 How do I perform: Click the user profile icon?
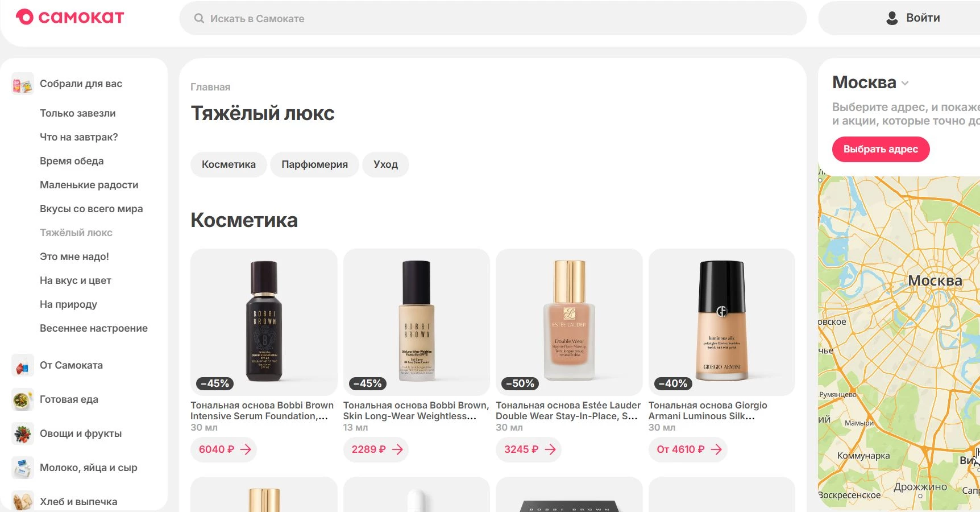click(892, 18)
